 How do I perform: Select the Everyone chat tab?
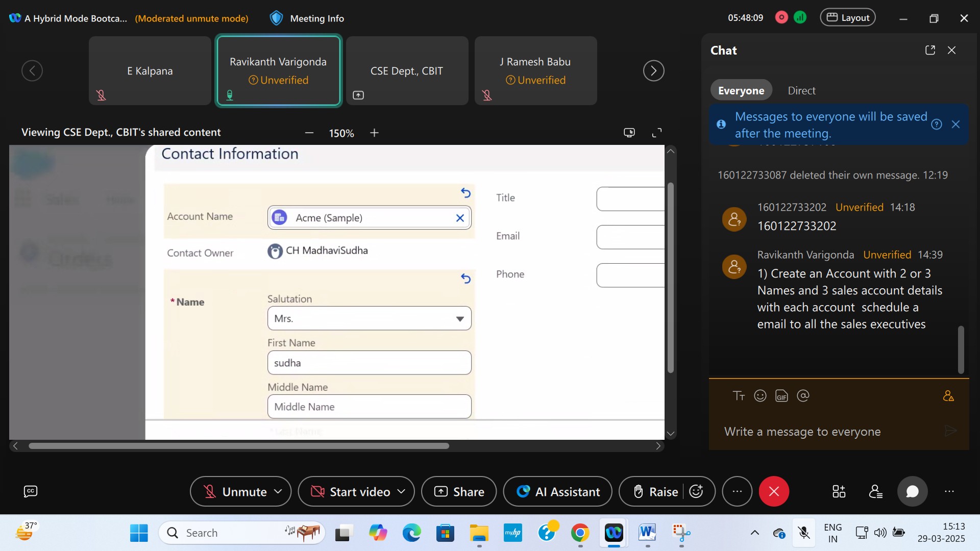click(741, 91)
